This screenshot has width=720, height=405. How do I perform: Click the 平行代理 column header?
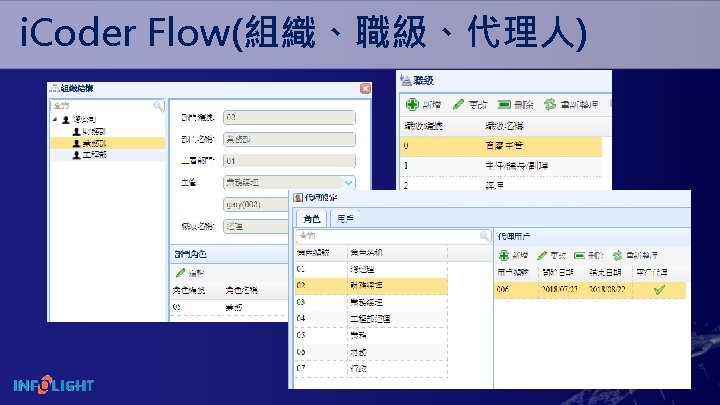click(x=652, y=272)
